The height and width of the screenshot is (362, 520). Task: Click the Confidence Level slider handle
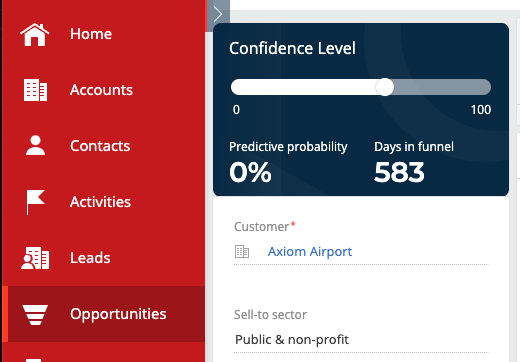point(385,87)
